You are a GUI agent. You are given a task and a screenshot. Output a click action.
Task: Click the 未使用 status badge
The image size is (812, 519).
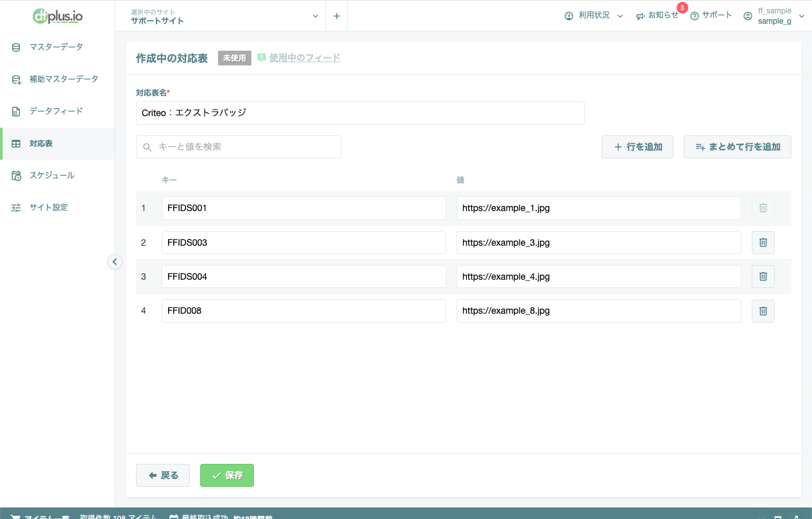coord(235,58)
